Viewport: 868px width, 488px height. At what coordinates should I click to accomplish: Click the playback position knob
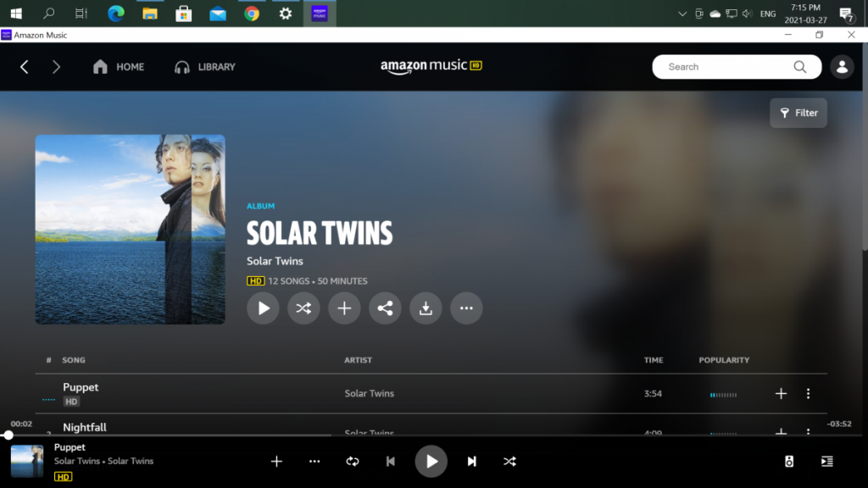coord(8,435)
